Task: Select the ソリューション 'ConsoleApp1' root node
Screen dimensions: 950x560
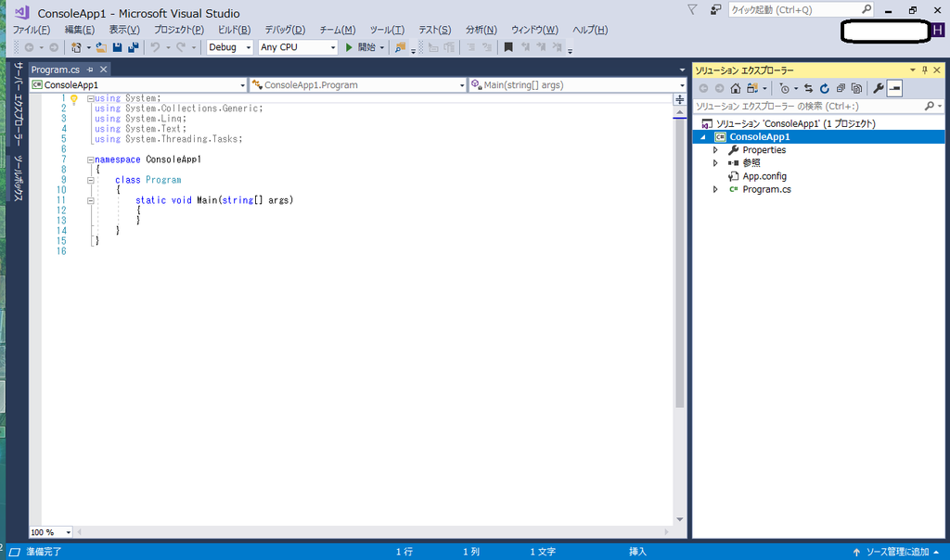Action: point(795,123)
